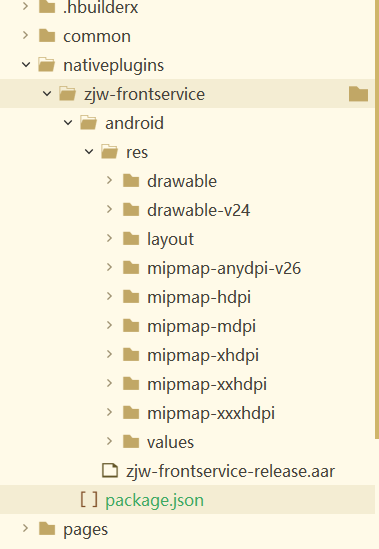Collapse the nativeplugins folder chevron

[x=26, y=65]
